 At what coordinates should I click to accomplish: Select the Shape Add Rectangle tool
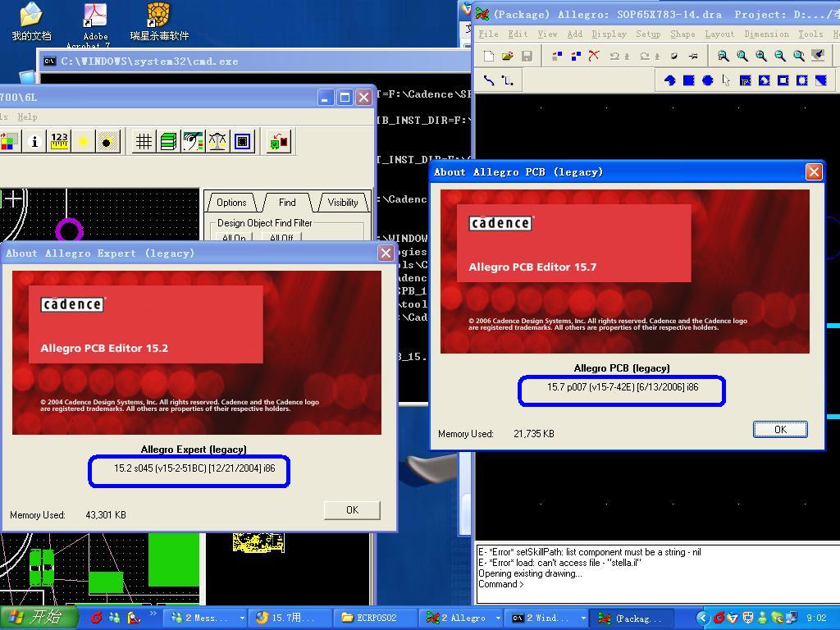(689, 80)
